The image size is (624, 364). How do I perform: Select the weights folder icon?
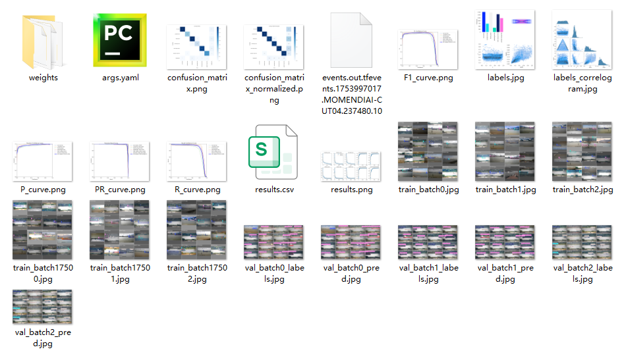coord(43,41)
